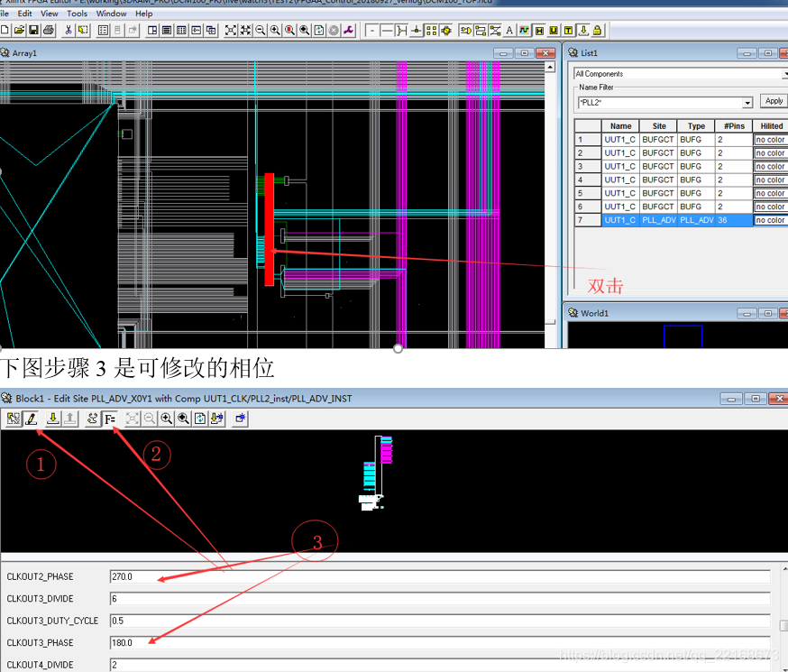Toggle the four-squares sites layer icon
The image size is (788, 672).
(x=431, y=30)
